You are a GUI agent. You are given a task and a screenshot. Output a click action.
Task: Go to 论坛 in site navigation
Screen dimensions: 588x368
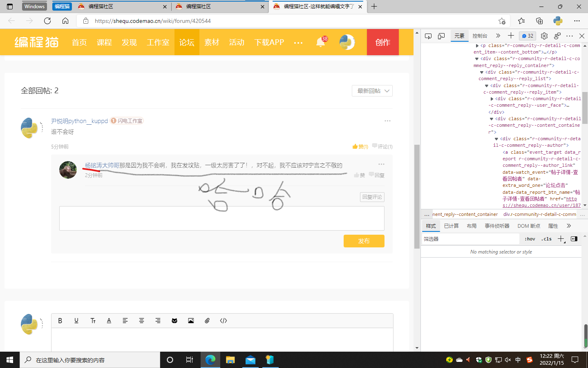[x=187, y=42]
